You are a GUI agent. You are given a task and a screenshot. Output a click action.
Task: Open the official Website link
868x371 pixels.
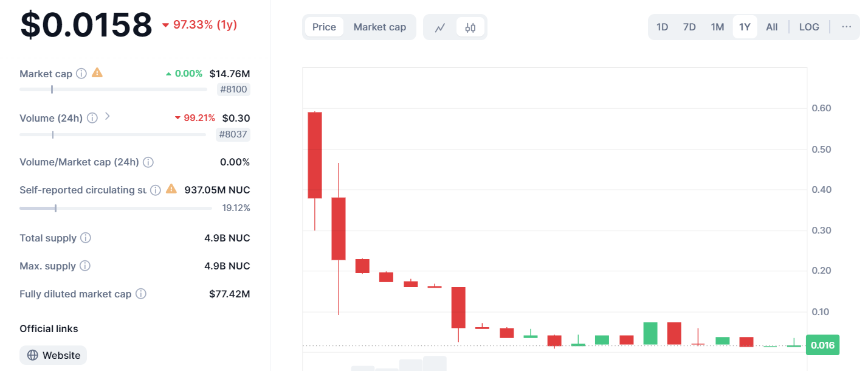click(x=53, y=355)
